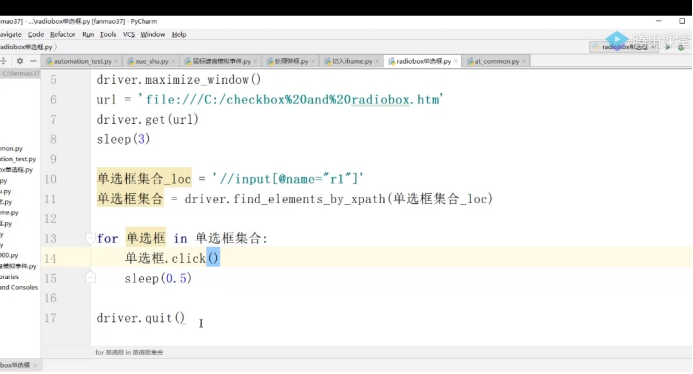Image resolution: width=693 pixels, height=374 pixels.
Task: Switch to the xue_shu.py tab
Action: (151, 61)
